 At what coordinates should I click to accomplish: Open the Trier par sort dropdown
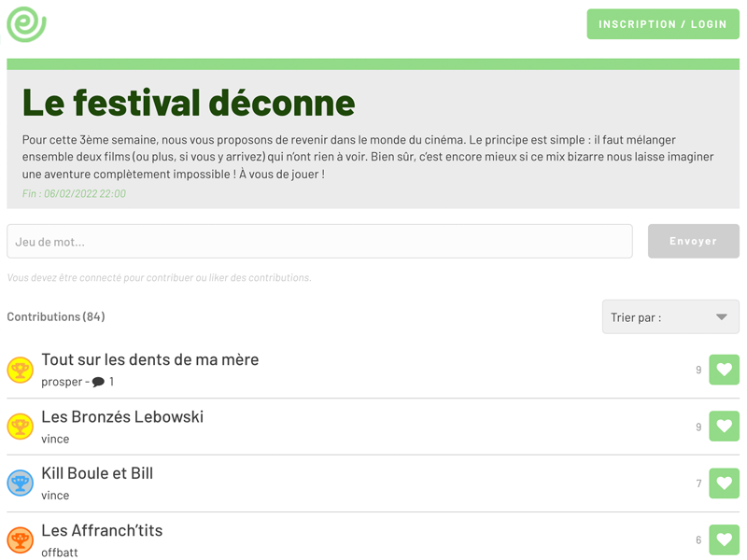[669, 317]
